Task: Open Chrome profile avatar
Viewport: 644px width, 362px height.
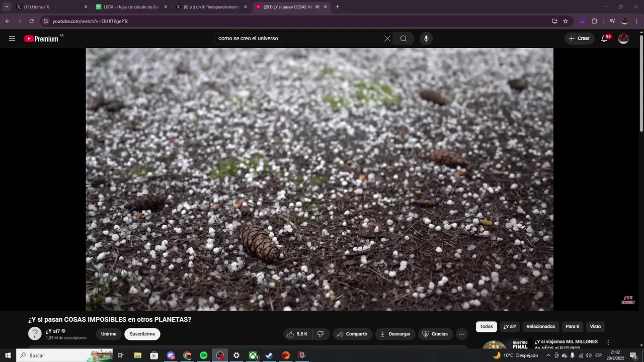Action: [624, 21]
